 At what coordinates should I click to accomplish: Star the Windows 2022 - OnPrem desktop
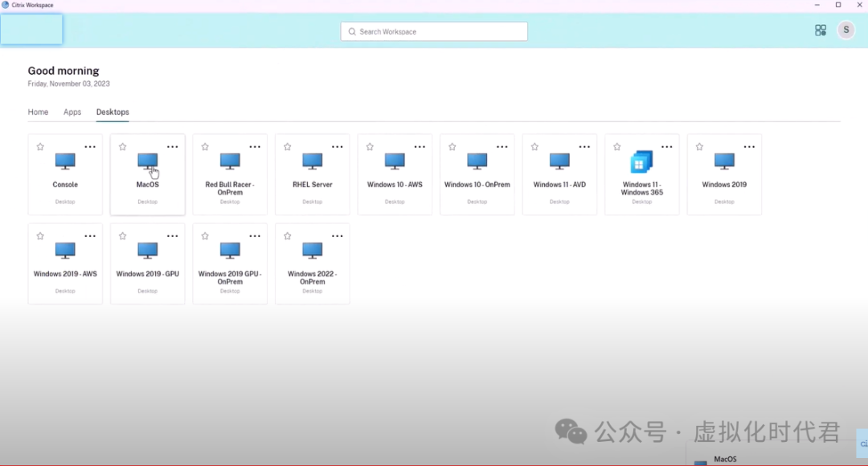tap(287, 235)
